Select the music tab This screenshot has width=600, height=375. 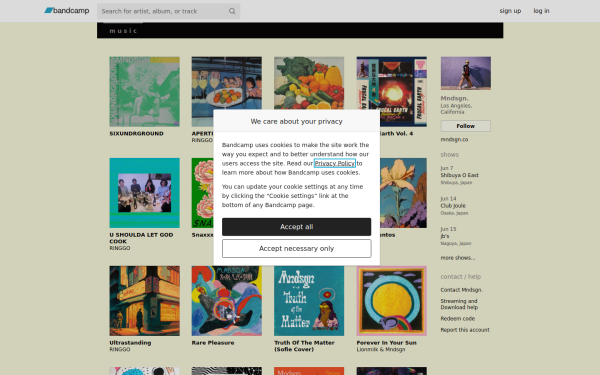[x=123, y=31]
